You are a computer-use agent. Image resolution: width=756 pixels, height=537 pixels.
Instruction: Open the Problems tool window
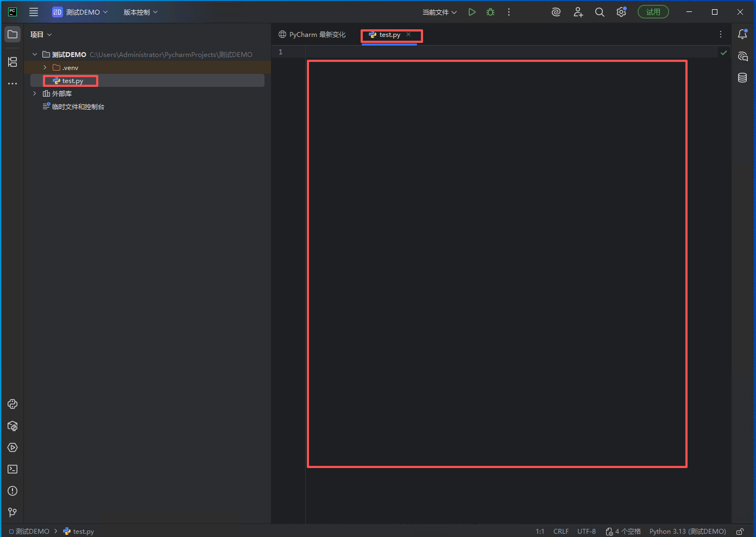[x=12, y=491]
